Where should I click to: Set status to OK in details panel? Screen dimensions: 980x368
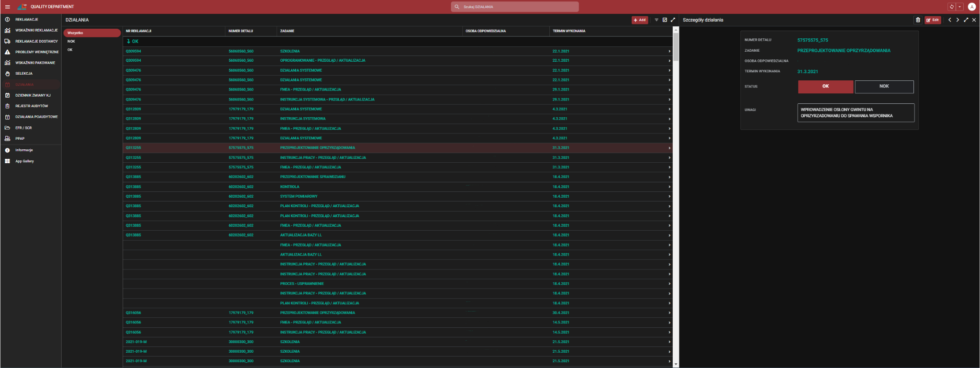tap(825, 87)
